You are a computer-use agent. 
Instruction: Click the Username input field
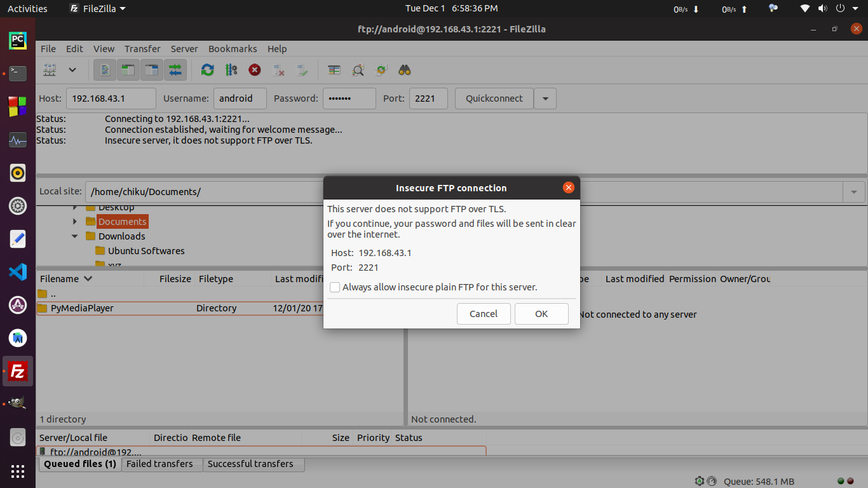[240, 98]
